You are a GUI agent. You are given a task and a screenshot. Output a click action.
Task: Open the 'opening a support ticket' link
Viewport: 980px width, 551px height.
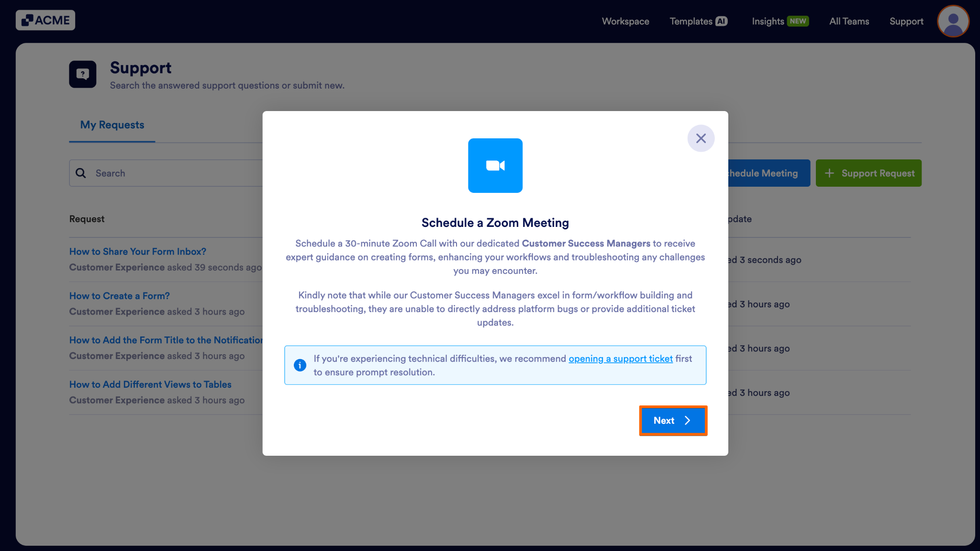click(x=620, y=358)
